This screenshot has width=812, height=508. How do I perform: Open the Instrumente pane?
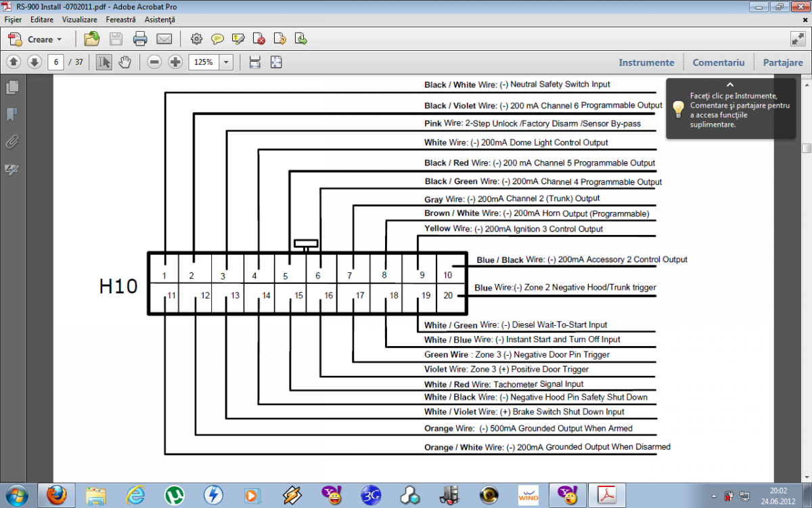pyautogui.click(x=646, y=62)
